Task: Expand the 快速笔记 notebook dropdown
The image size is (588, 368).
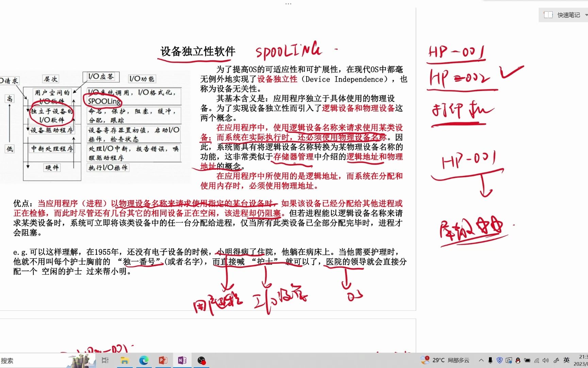Action: click(586, 15)
